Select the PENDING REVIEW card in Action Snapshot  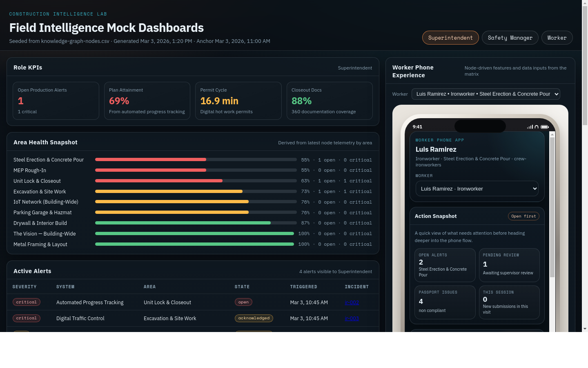point(509,265)
